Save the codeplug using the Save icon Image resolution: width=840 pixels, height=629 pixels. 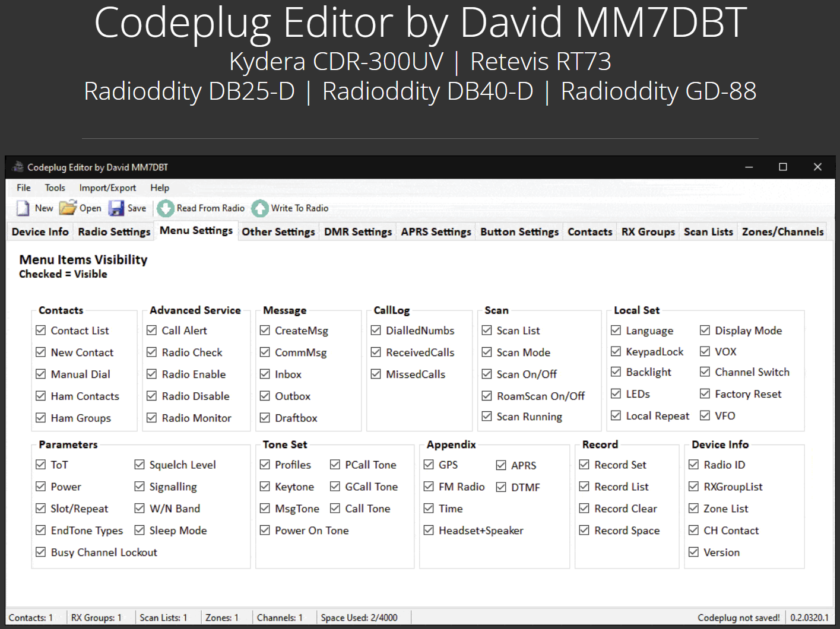(115, 208)
